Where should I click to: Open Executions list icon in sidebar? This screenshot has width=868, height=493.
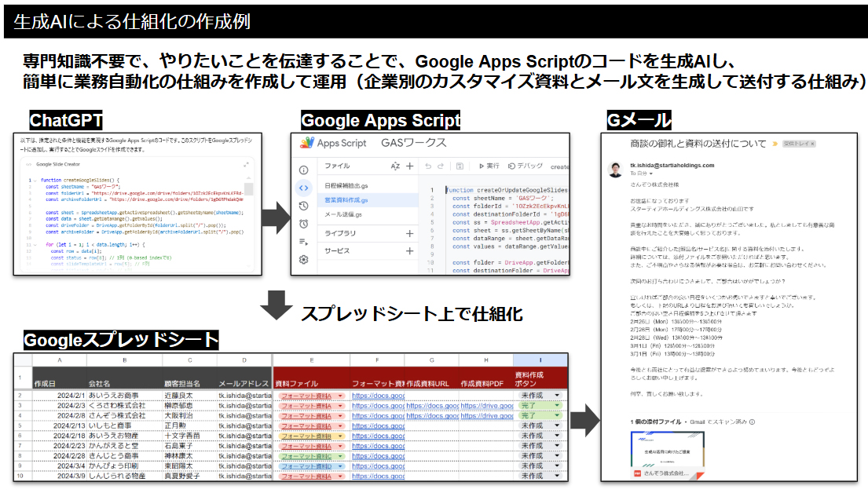click(x=303, y=242)
